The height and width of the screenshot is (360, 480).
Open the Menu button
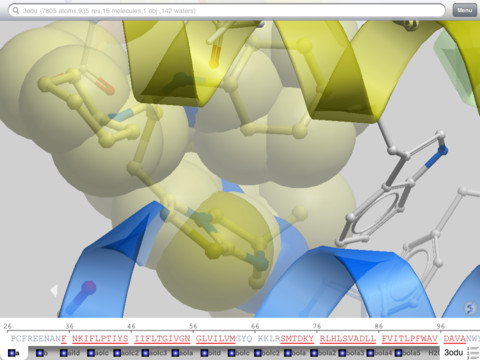point(464,10)
